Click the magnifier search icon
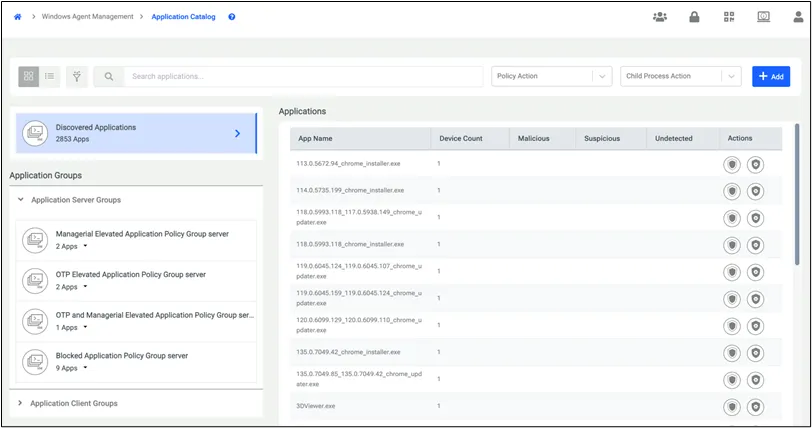Screen dimensions: 812x428 109,76
